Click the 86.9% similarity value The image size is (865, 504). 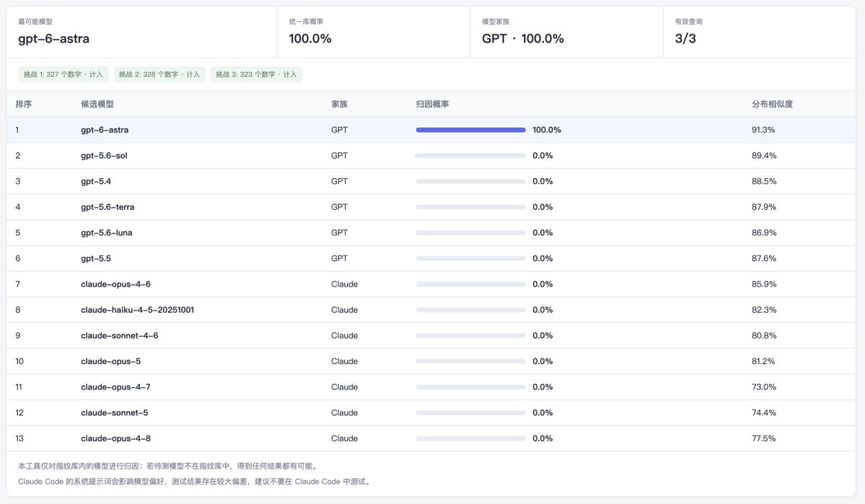(x=764, y=233)
